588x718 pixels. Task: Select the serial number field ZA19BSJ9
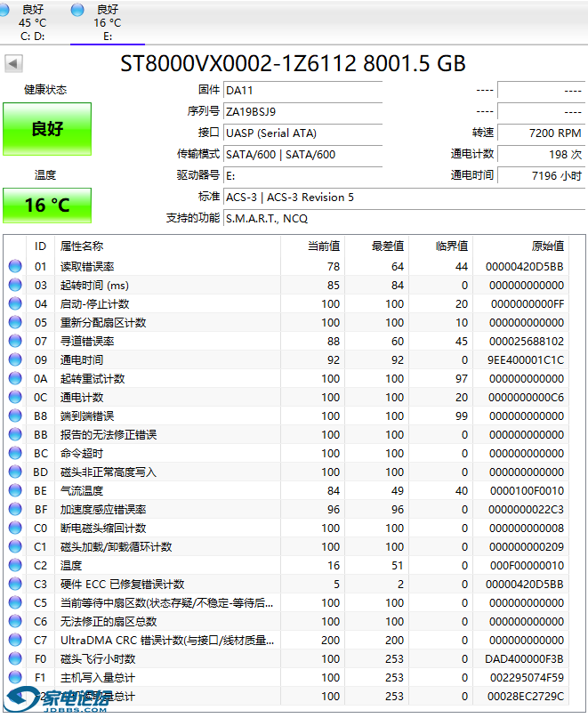tap(302, 112)
